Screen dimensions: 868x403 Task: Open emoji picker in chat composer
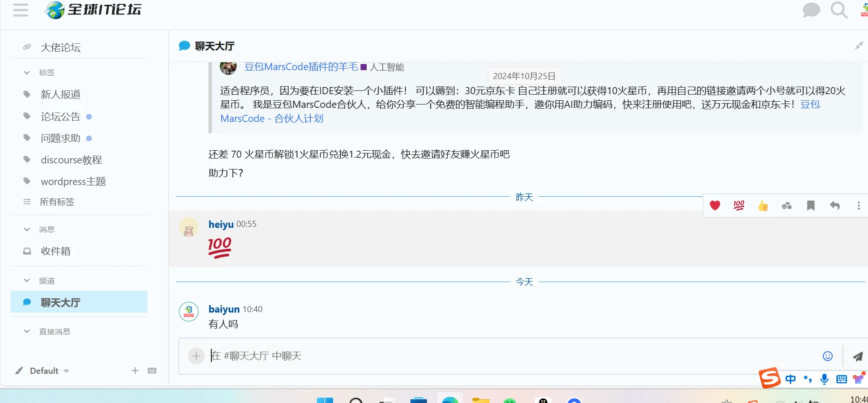pos(828,356)
